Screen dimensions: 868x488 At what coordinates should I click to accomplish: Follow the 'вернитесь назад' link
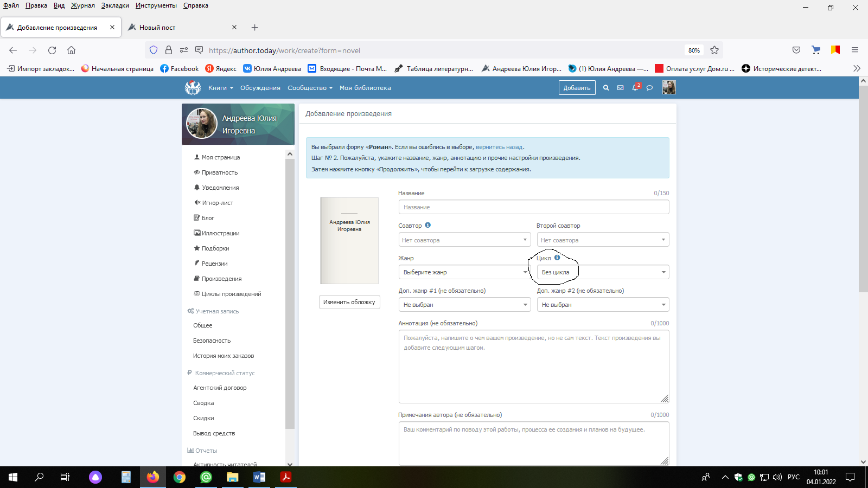499,147
